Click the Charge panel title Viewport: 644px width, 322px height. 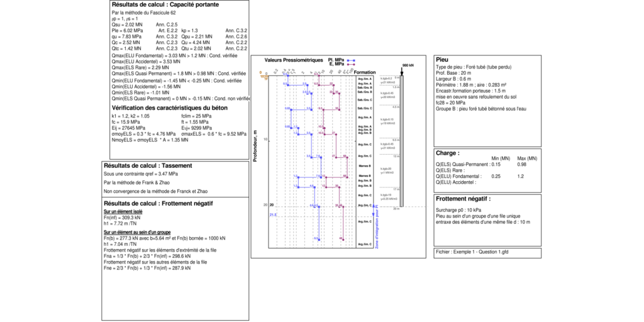coord(448,152)
